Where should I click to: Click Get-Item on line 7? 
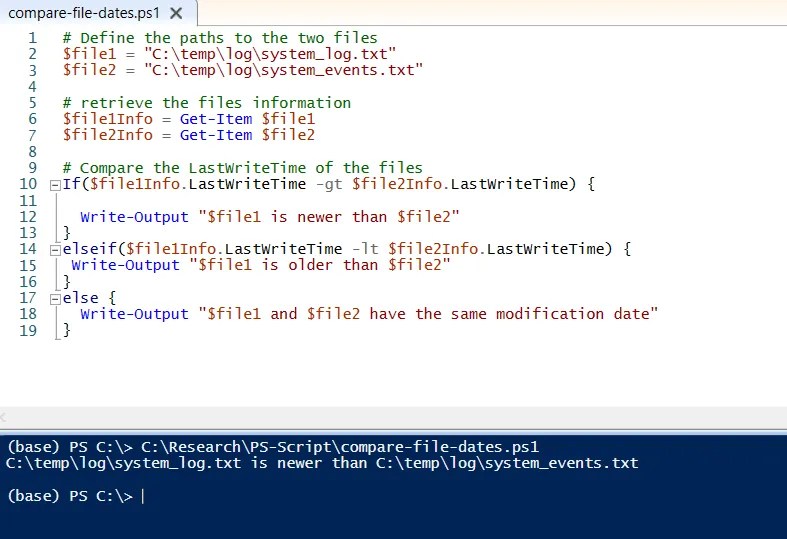click(x=216, y=135)
